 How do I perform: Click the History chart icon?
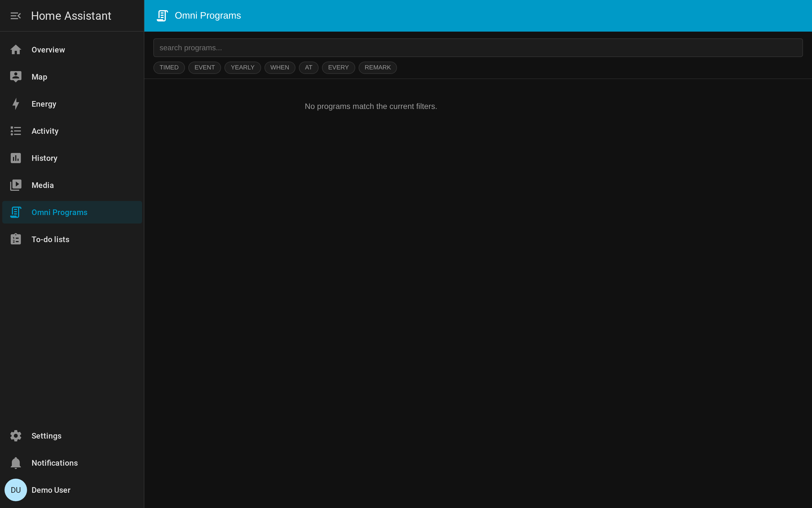[16, 158]
